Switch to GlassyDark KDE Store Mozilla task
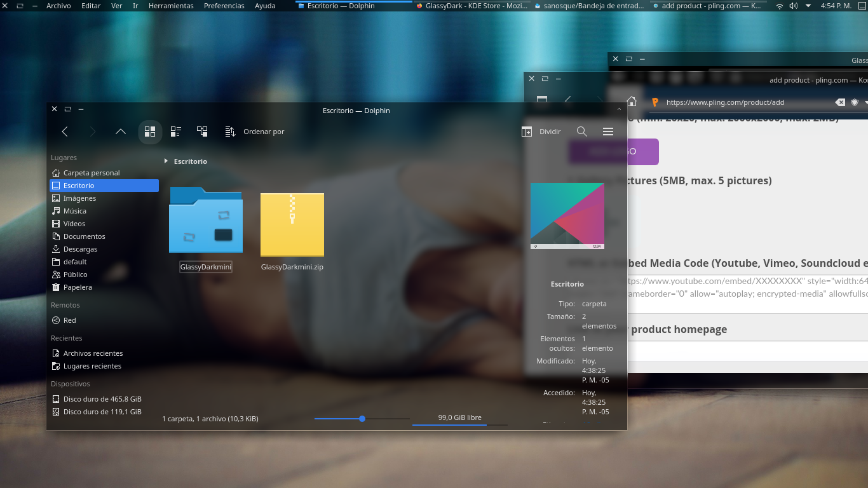 click(471, 6)
